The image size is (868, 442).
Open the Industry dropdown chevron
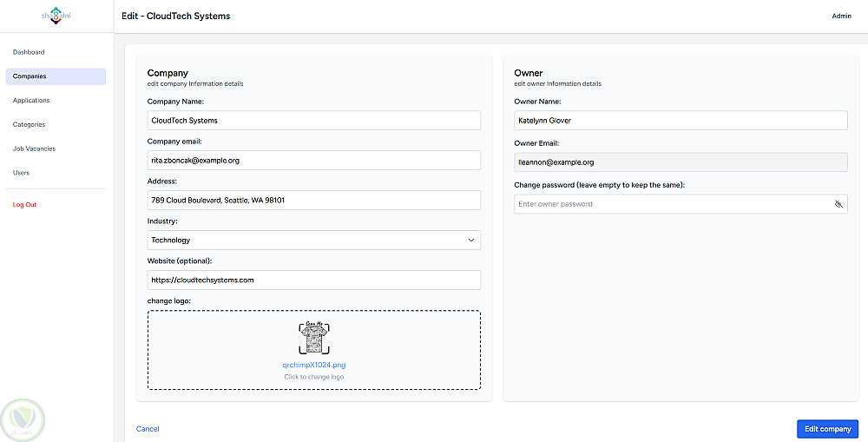click(471, 241)
